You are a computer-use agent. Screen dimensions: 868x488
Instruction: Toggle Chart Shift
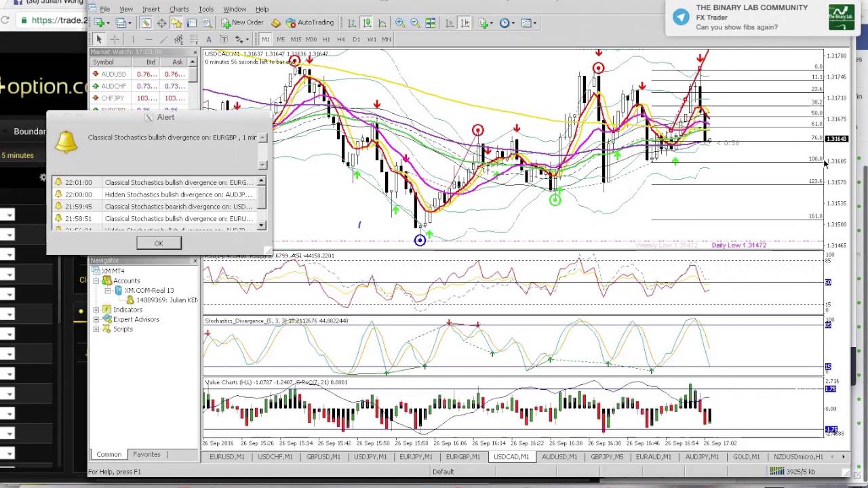coord(465,23)
